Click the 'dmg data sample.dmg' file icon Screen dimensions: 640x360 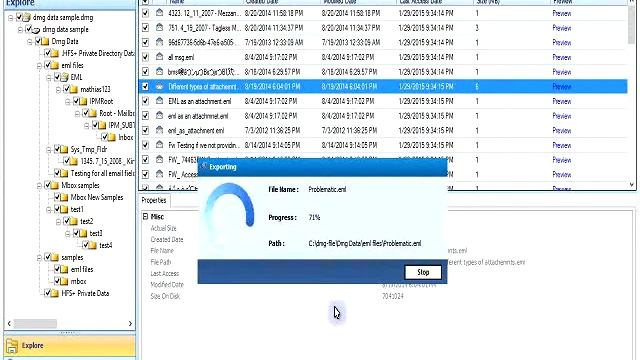pyautogui.click(x=27, y=18)
